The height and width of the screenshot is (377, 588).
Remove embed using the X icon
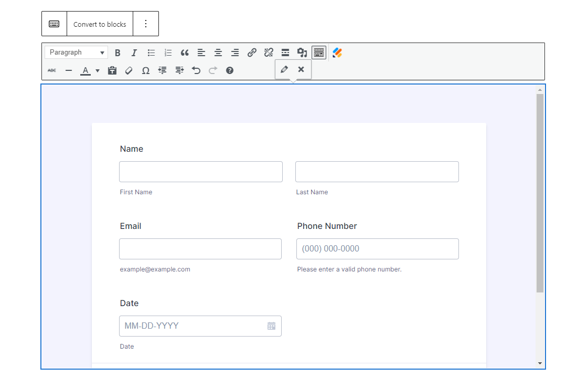tap(301, 69)
